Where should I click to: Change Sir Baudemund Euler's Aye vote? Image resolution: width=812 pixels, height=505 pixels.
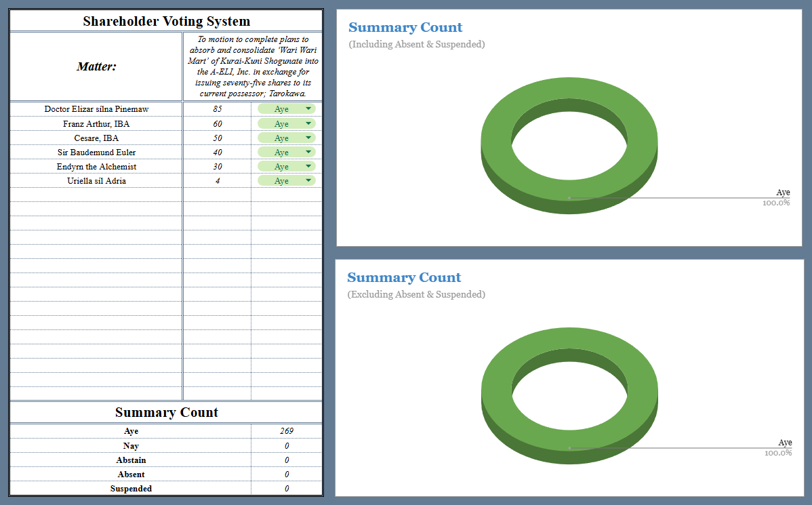point(287,153)
